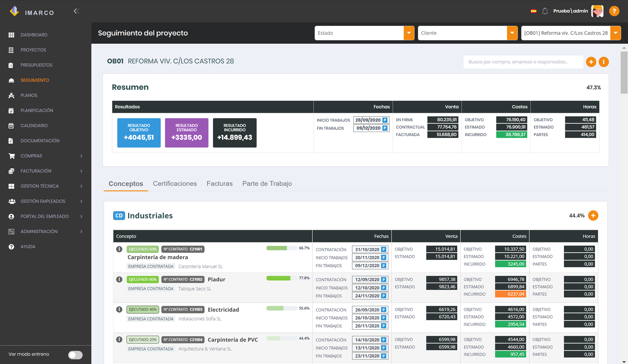Change language via the Spanish flag
628x364 pixels.
(x=533, y=11)
